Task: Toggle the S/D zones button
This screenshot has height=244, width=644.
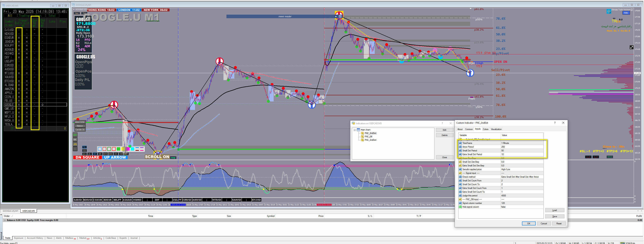Action: coord(75,135)
